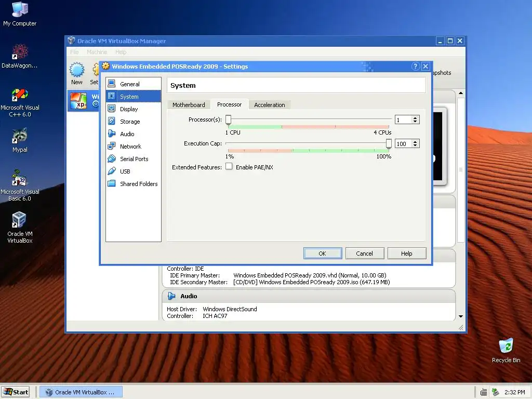Viewport: 532px width, 399px height.
Task: Open Shared Folders settings
Action: 133,184
